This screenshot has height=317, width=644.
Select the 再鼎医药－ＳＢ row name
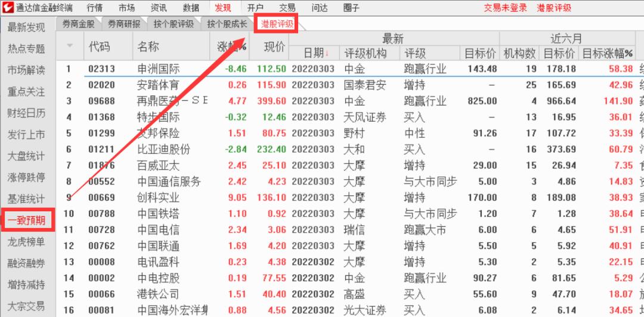172,101
